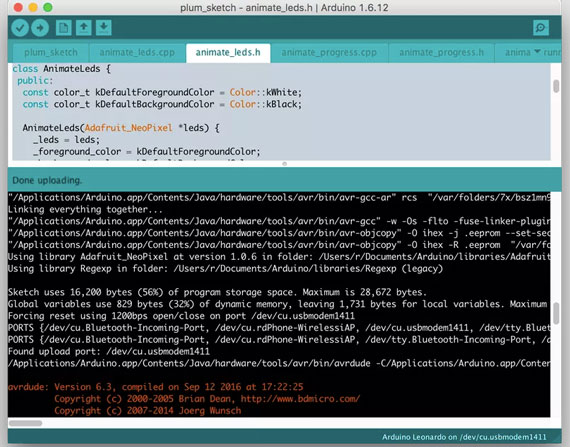
Task: Click the editor-console divider handle dot
Action: (x=285, y=164)
